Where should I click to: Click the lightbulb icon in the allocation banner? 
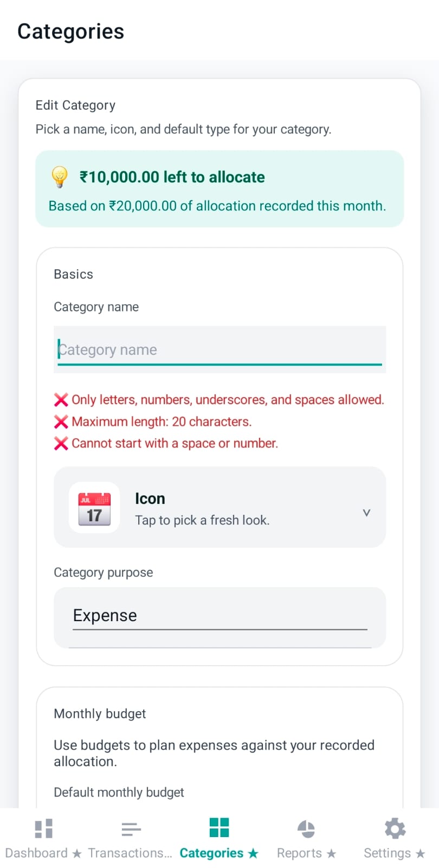[x=59, y=177]
